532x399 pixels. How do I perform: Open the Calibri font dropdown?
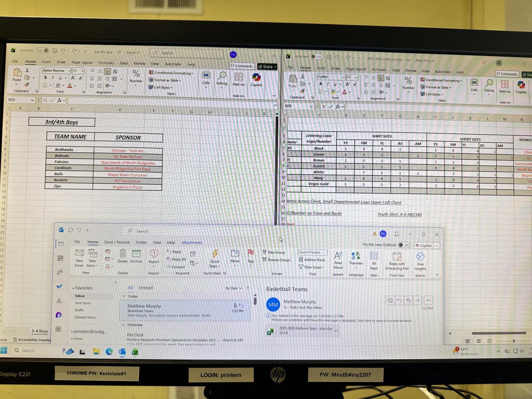[x=344, y=77]
